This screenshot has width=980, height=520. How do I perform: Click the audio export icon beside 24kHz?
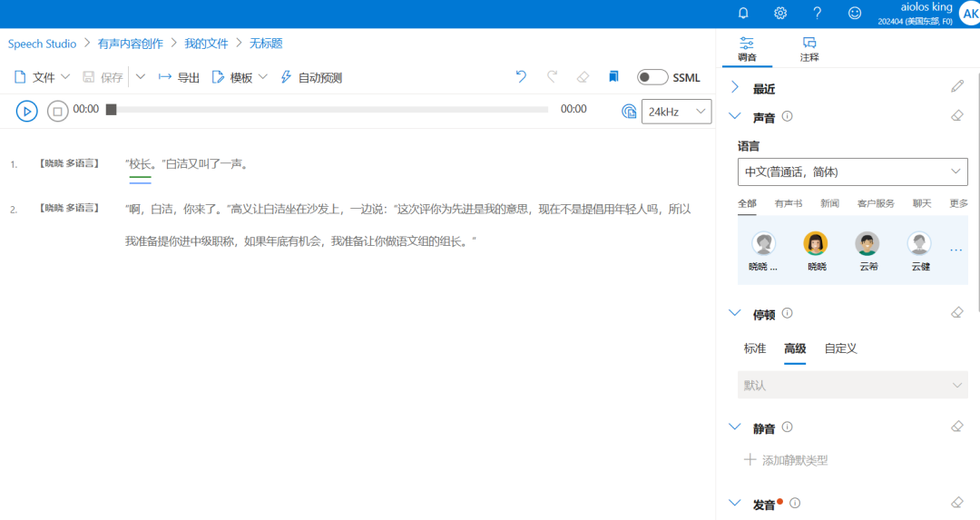[x=629, y=112]
